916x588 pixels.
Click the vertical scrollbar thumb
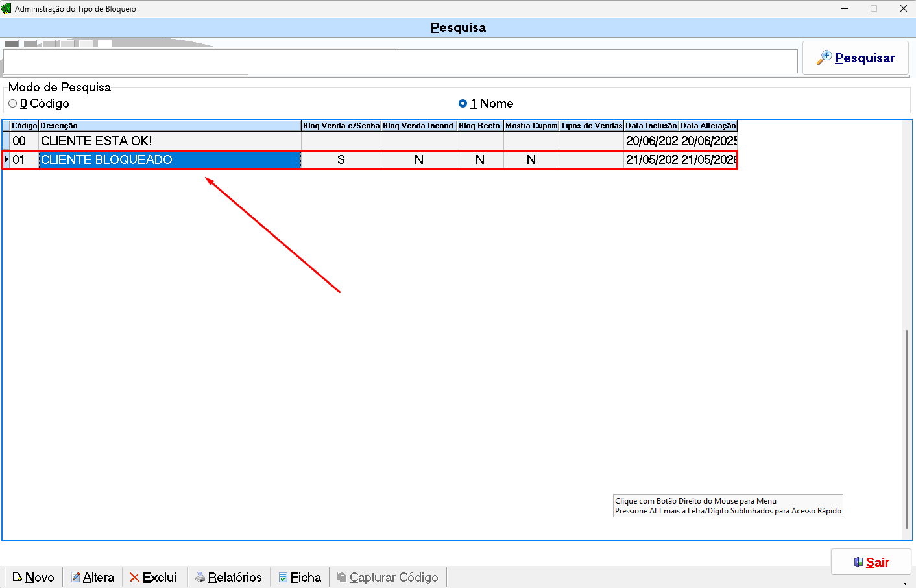pyautogui.click(x=907, y=429)
